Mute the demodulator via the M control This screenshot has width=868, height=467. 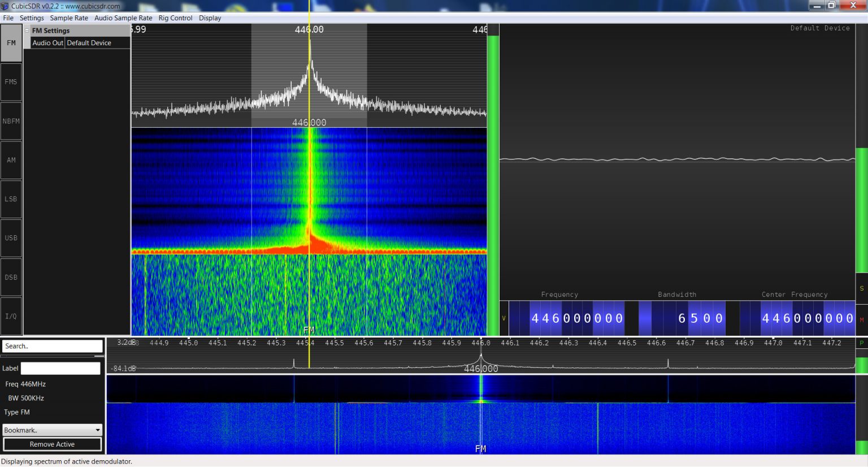[861, 319]
